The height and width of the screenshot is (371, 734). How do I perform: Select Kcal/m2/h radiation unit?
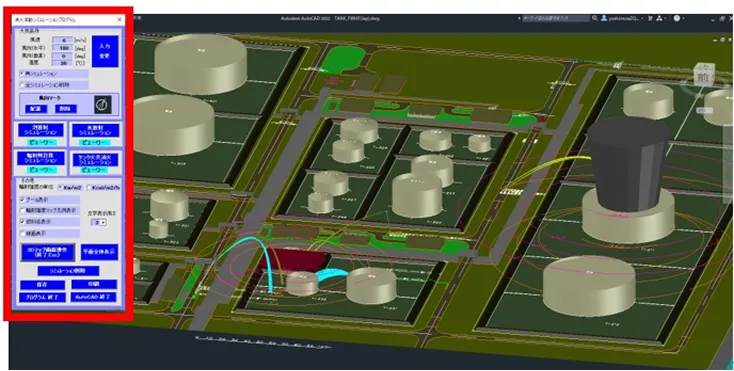click(x=103, y=188)
